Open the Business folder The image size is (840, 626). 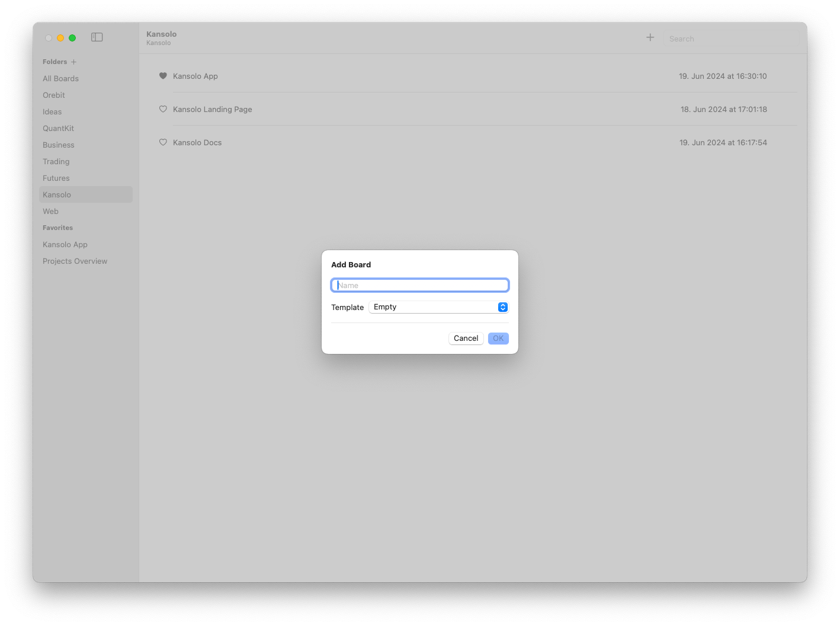(86, 145)
